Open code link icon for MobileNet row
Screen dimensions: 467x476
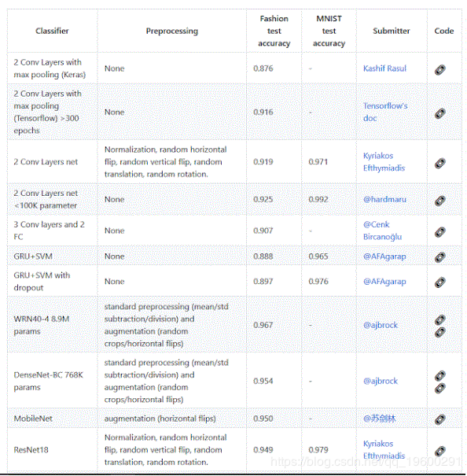click(440, 419)
